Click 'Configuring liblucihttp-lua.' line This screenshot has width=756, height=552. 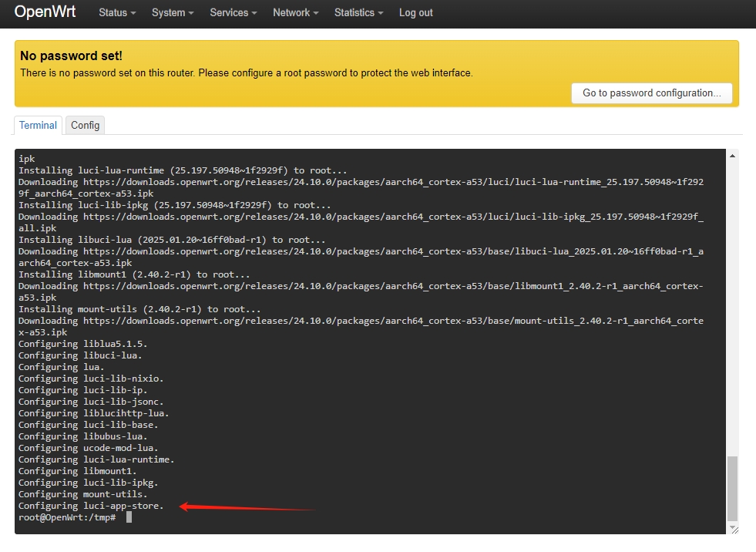point(93,413)
